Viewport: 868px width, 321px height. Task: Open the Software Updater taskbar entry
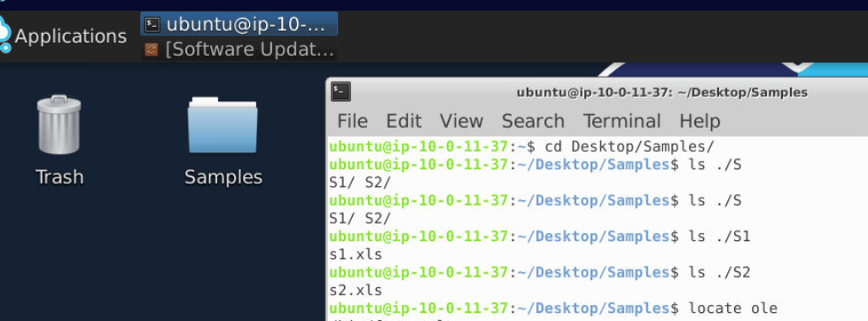(239, 50)
